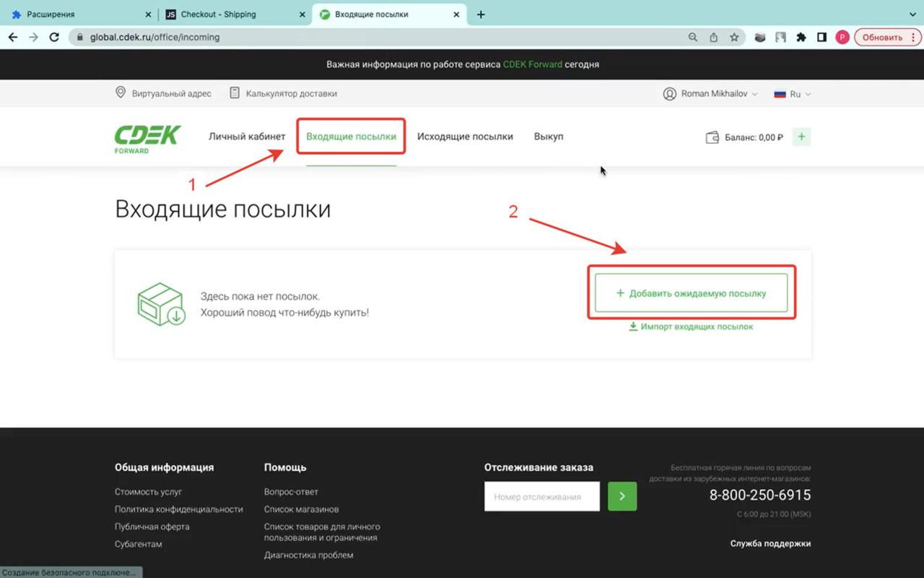Close the Checkout - Shipping tab
The width and height of the screenshot is (924, 578).
[302, 14]
